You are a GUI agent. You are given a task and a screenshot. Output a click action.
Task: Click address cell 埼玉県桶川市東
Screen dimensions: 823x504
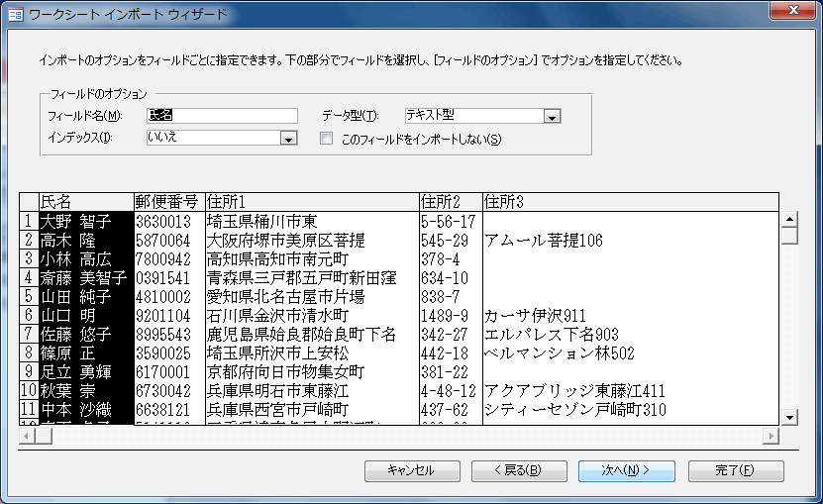(x=312, y=221)
